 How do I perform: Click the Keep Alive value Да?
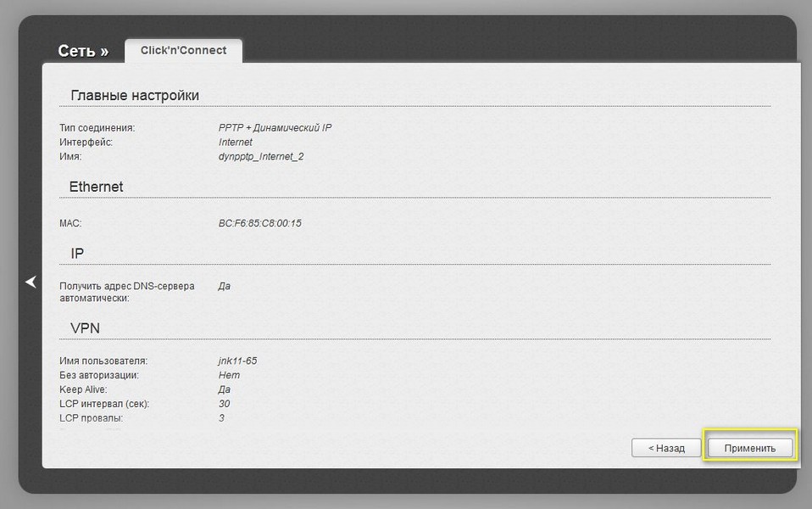(x=224, y=389)
